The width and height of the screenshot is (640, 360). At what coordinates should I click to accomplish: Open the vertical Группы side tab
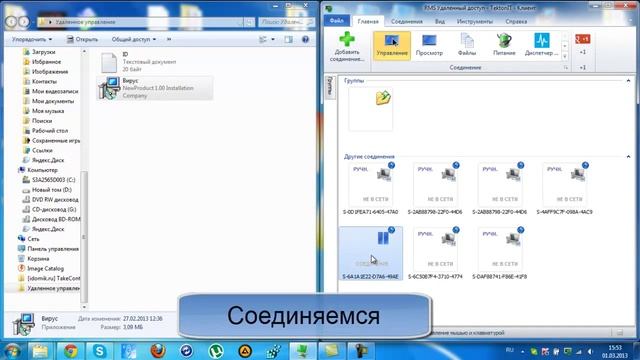pos(330,86)
